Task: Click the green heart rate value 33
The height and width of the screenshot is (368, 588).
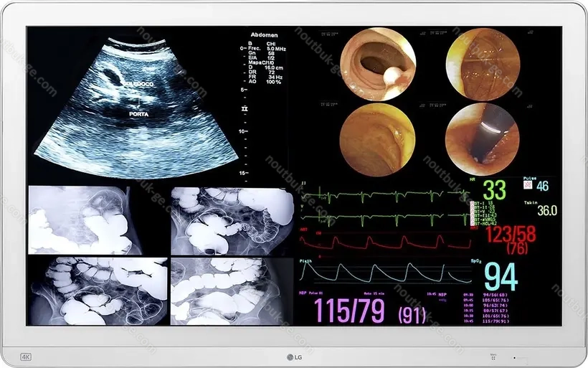Action: click(493, 191)
